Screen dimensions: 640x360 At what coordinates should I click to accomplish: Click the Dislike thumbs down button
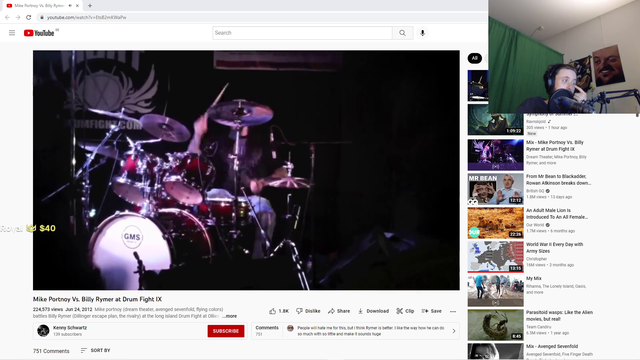[308, 311]
